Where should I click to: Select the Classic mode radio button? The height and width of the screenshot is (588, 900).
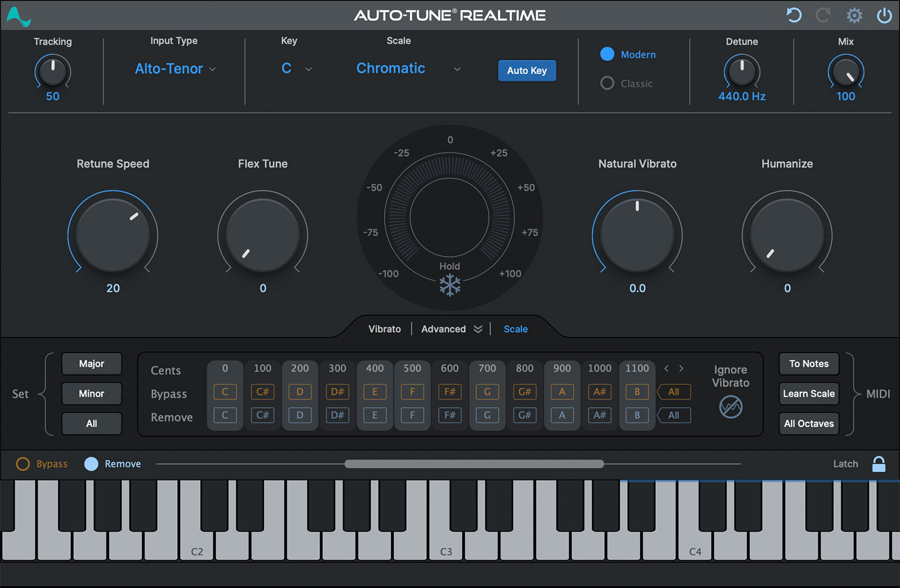click(x=607, y=83)
